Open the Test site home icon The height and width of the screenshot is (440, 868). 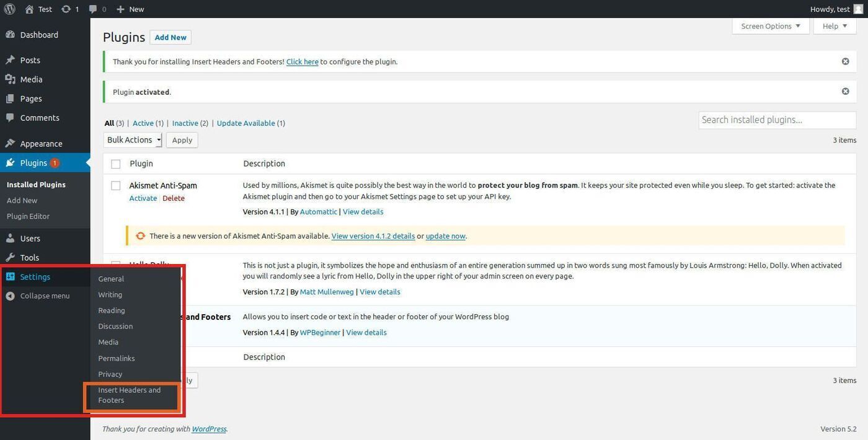(x=29, y=9)
